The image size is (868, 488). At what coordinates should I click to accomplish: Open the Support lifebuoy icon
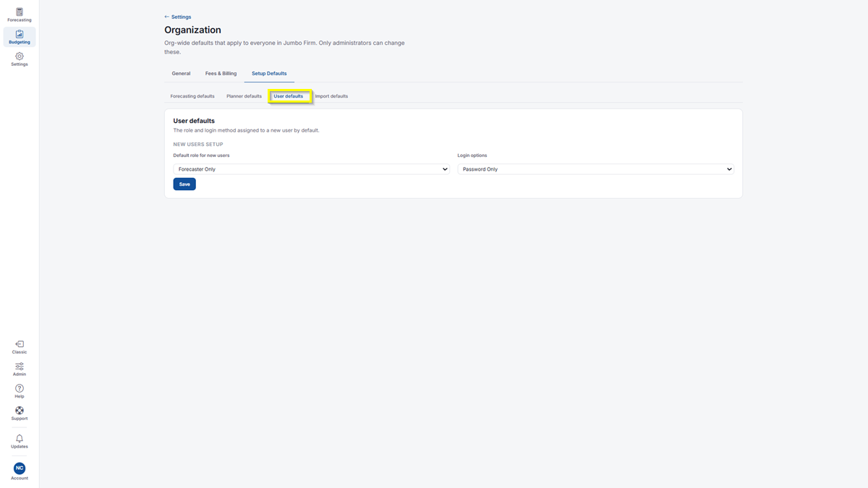coord(20,414)
